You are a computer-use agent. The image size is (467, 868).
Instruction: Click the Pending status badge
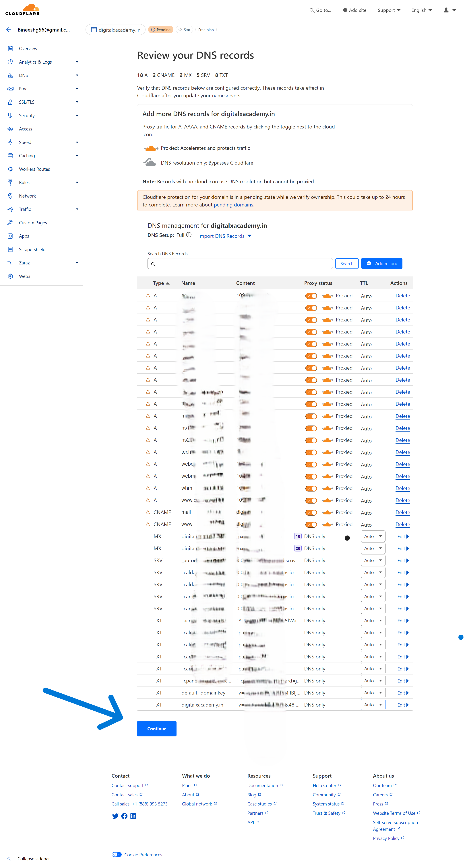pyautogui.click(x=161, y=30)
